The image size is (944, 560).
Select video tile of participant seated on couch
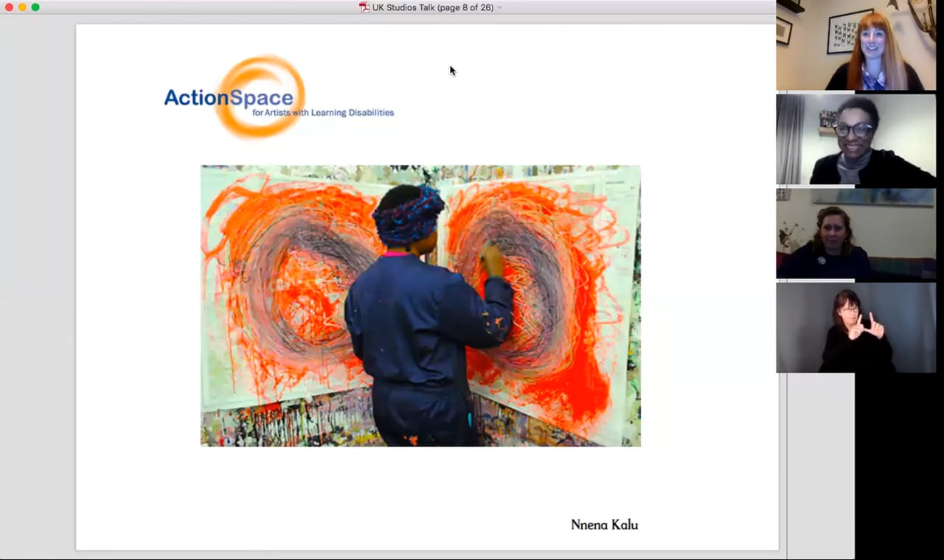[855, 234]
